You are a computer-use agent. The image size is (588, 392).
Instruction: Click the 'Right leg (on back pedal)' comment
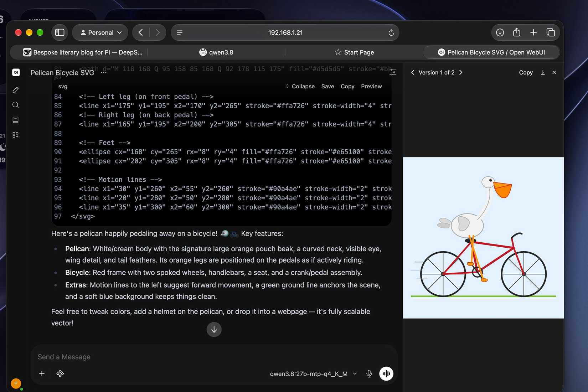pyautogui.click(x=146, y=115)
